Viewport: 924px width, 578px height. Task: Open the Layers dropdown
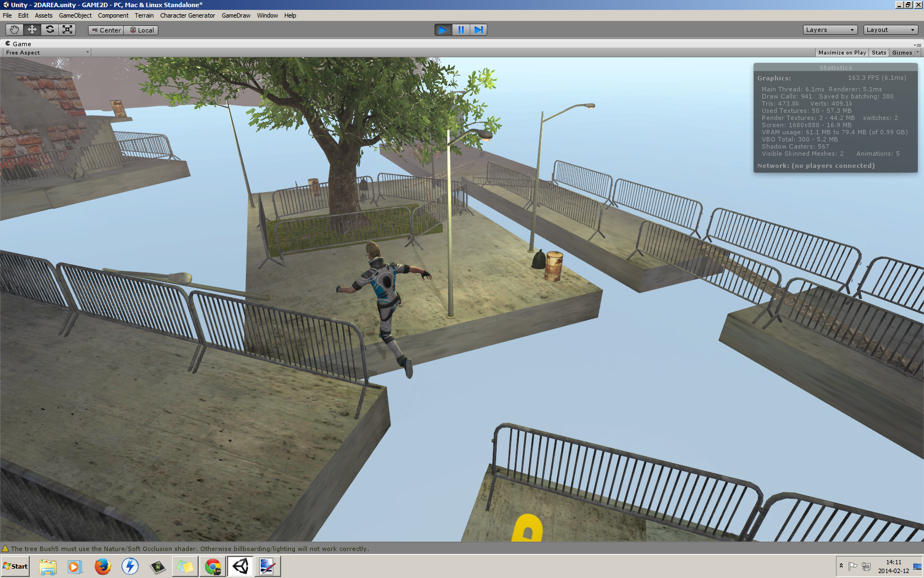[x=830, y=30]
